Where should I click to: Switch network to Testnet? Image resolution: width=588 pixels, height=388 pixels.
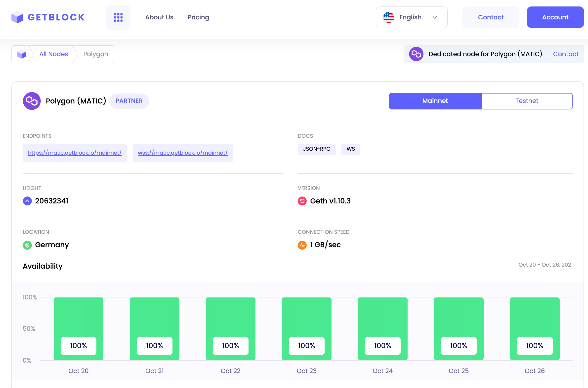click(527, 101)
